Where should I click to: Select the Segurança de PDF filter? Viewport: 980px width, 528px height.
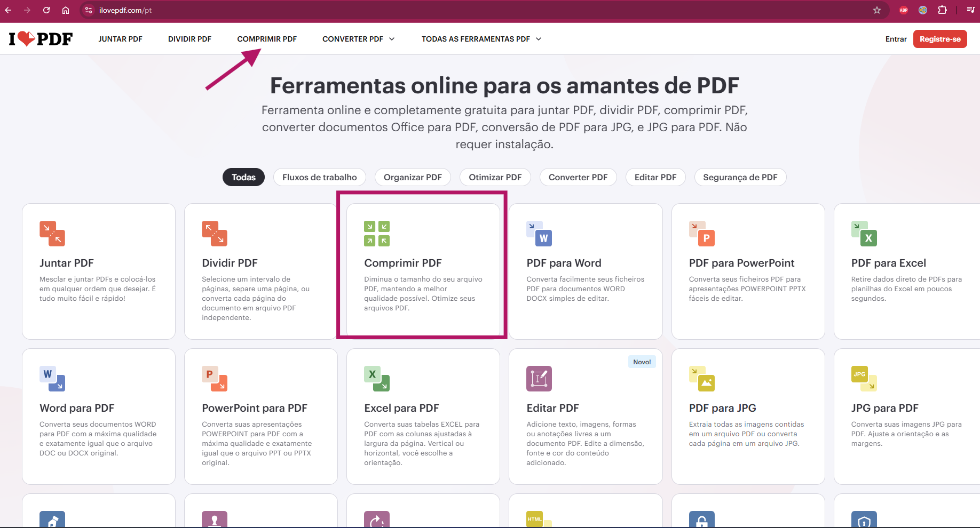coord(740,177)
